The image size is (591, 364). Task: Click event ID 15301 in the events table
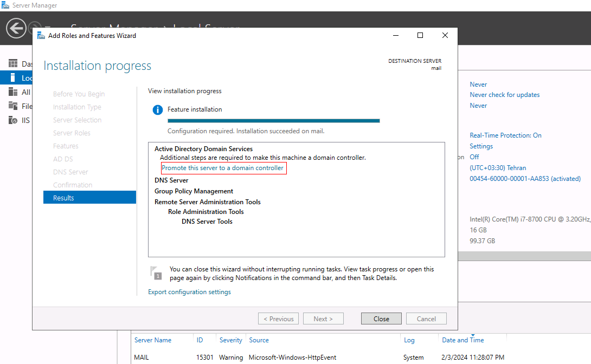[x=204, y=357]
